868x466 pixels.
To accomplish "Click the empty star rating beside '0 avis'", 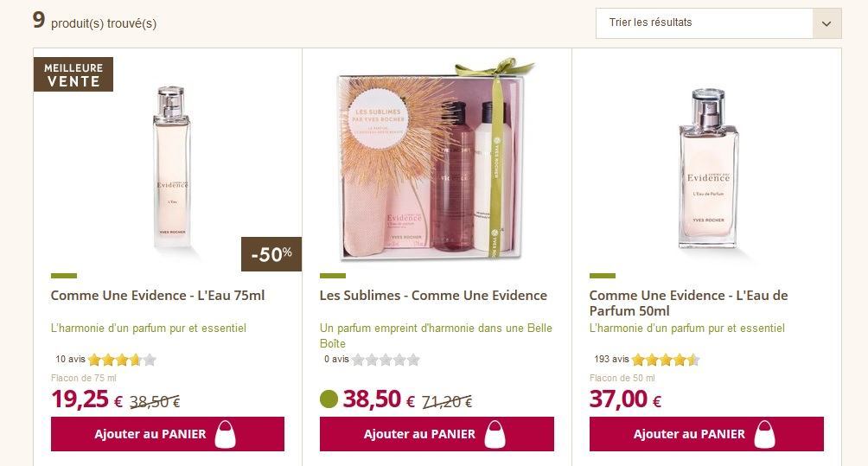I will tap(386, 360).
